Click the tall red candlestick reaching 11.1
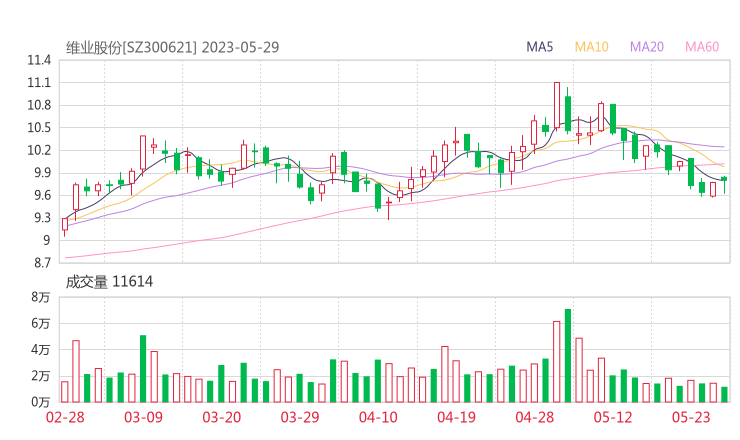Screen dimensions: 740x440 point(557,105)
